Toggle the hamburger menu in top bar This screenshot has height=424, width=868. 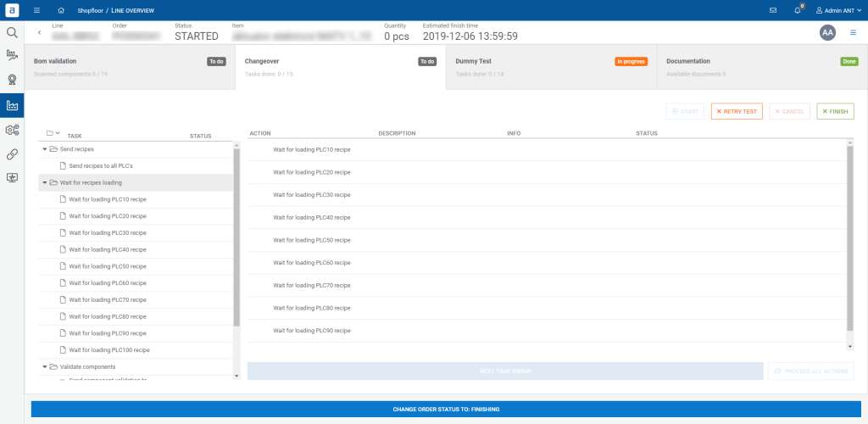pyautogui.click(x=36, y=10)
